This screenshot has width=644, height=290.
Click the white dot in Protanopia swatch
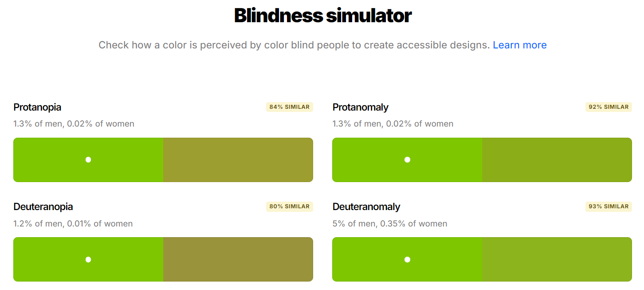(88, 160)
